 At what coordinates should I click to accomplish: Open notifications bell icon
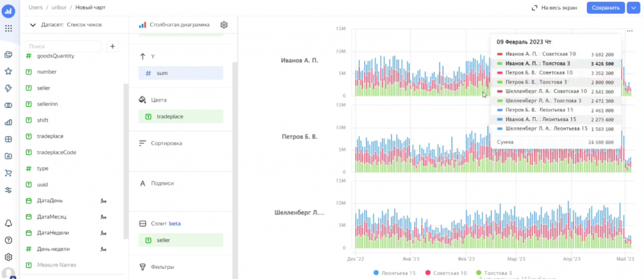pyautogui.click(x=8, y=223)
